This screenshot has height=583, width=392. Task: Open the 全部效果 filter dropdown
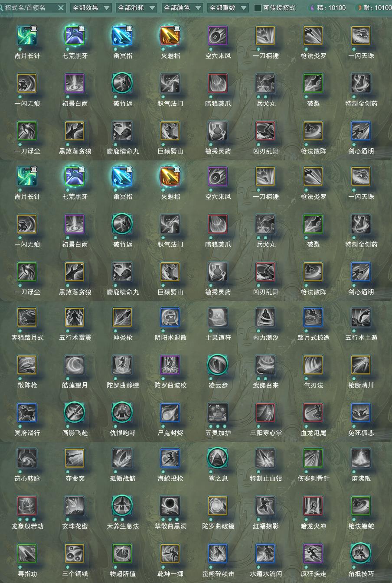(91, 8)
